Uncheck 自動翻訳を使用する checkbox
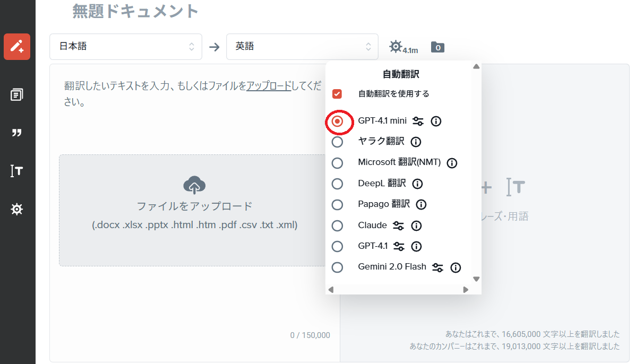The width and height of the screenshot is (635, 364). (337, 94)
